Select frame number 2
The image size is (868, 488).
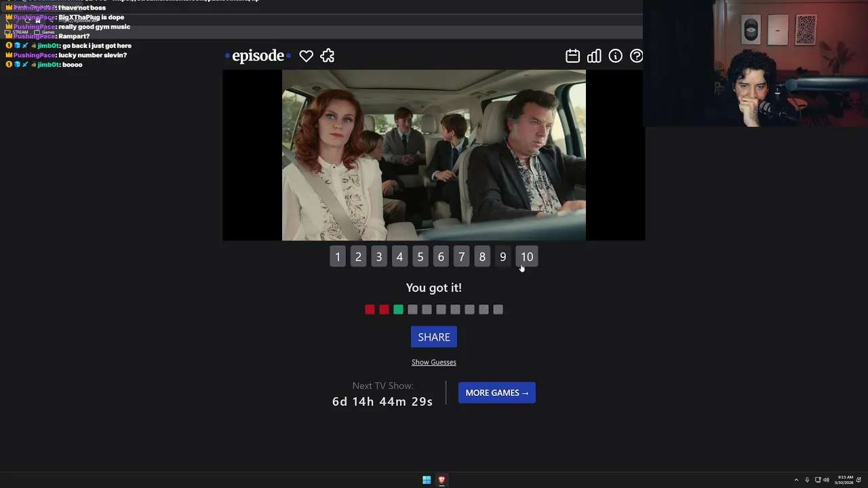coord(358,257)
